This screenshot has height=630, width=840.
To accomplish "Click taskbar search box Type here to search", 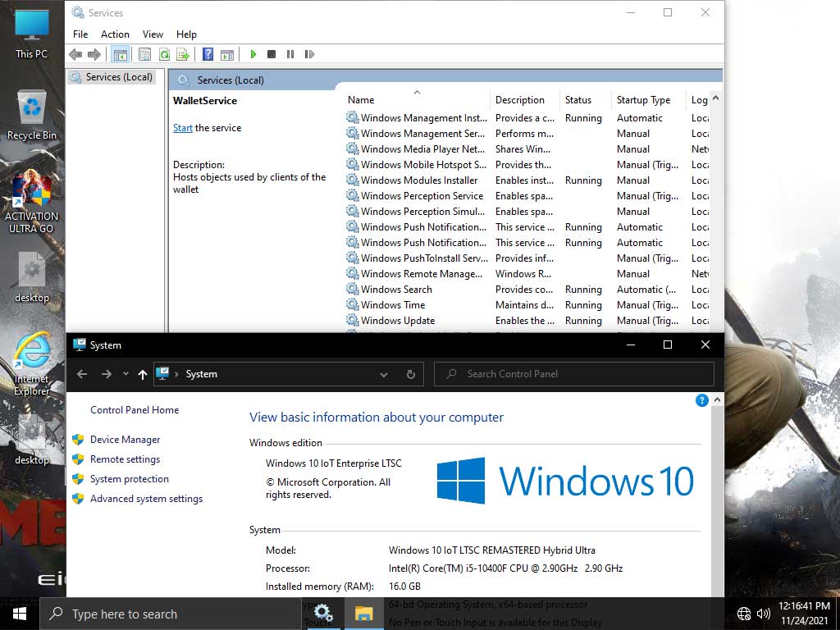I will tap(170, 614).
